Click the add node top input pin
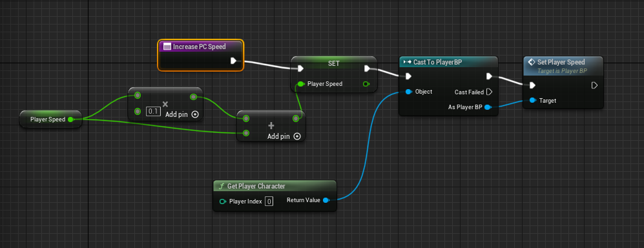 pyautogui.click(x=245, y=119)
